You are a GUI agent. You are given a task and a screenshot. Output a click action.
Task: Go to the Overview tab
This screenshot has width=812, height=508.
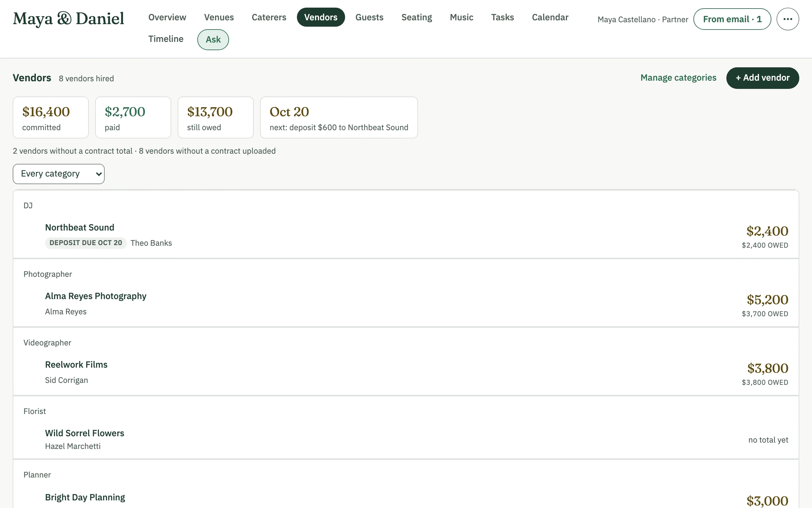[x=167, y=17]
